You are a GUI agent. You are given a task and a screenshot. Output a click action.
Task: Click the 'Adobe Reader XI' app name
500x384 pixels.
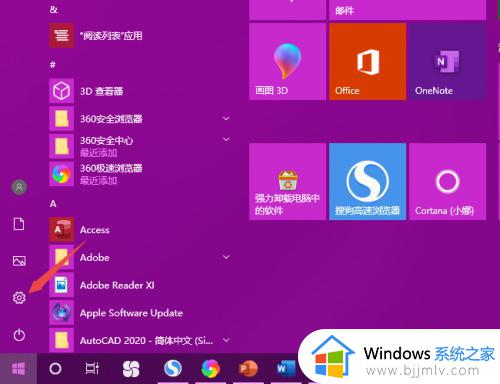(x=117, y=285)
